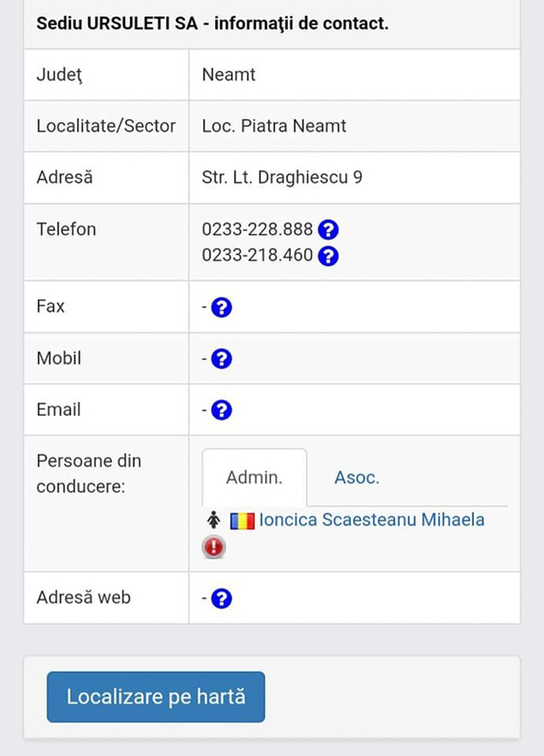544x756 pixels.
Task: Click the Telefon row label
Action: [66, 229]
